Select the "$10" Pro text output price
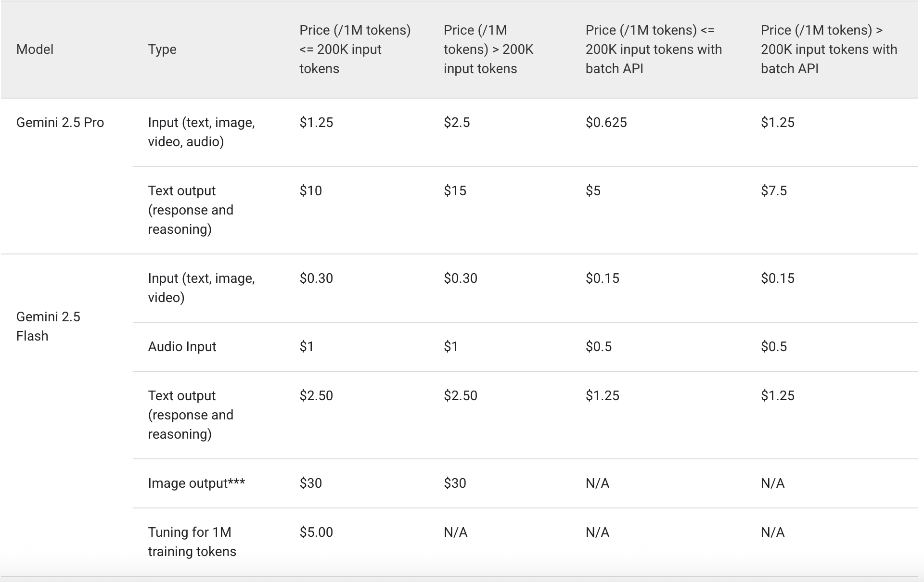This screenshot has width=924, height=582. coord(310,191)
